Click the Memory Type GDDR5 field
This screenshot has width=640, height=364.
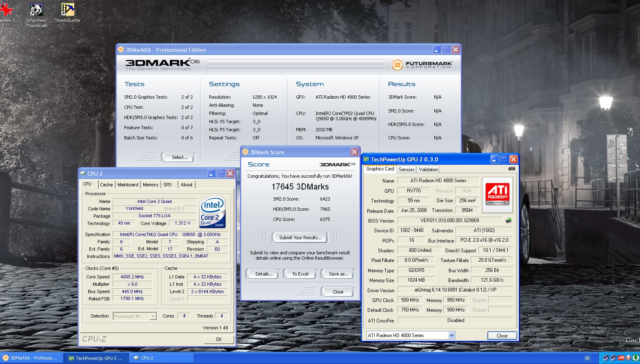[416, 270]
